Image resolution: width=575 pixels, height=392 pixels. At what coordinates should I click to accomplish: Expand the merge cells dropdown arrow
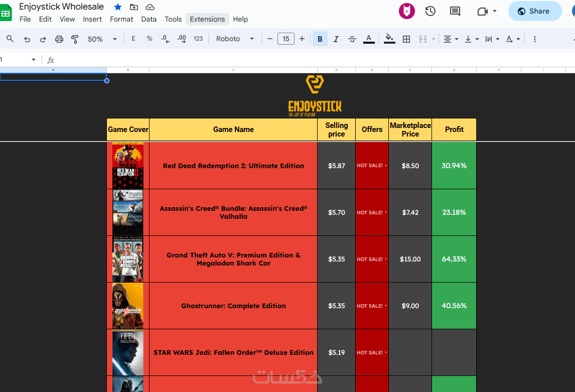pos(434,39)
